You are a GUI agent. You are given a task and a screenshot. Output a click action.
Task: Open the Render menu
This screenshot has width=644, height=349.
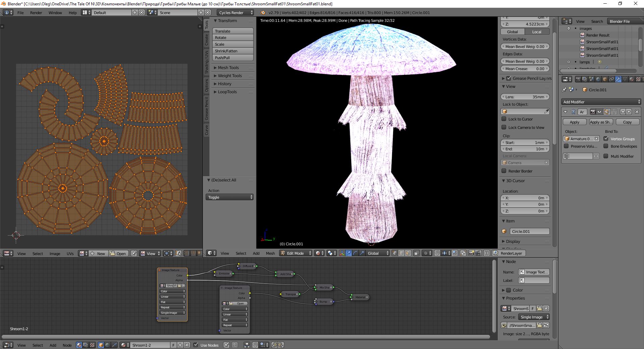pos(36,12)
